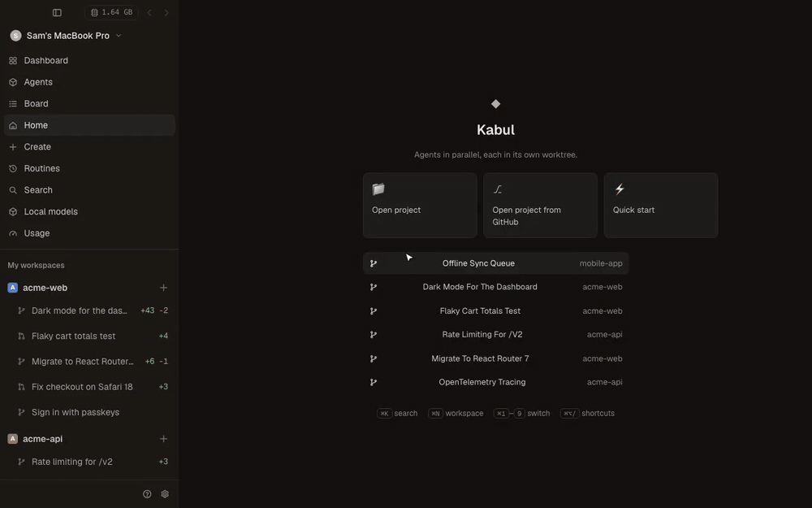Click the Dashboard grid icon
Image resolution: width=812 pixels, height=508 pixels.
(x=13, y=61)
